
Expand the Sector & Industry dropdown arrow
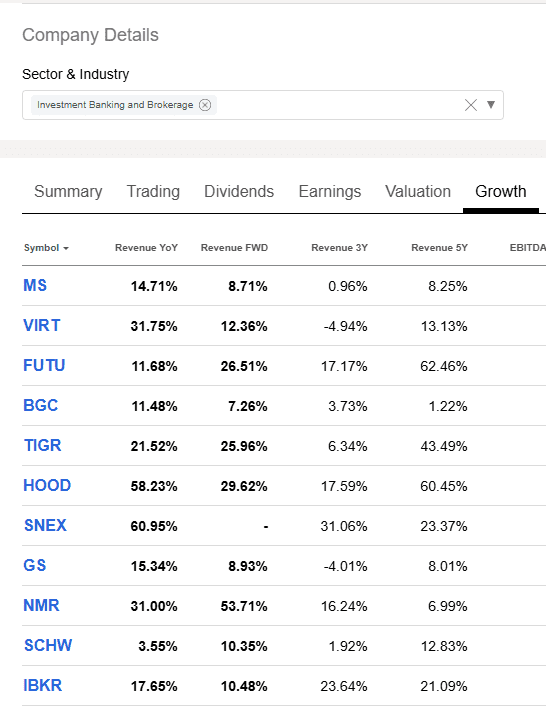(x=491, y=105)
